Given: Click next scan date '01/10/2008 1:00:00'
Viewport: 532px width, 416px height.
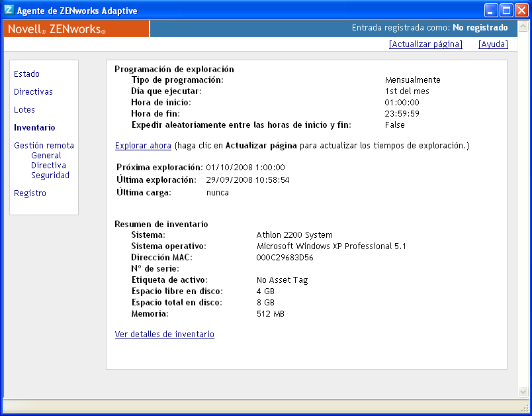Looking at the screenshot, I should click(x=245, y=167).
